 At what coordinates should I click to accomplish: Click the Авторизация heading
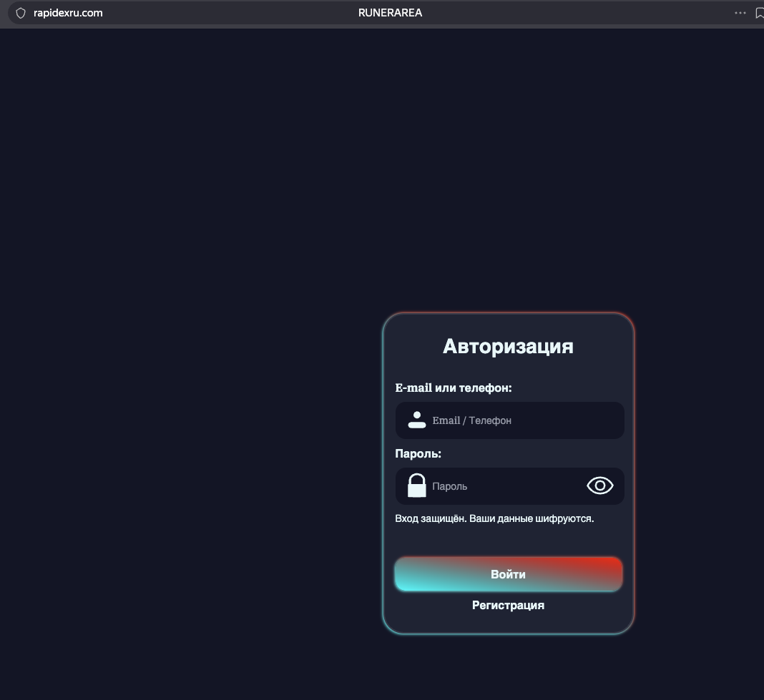point(508,346)
